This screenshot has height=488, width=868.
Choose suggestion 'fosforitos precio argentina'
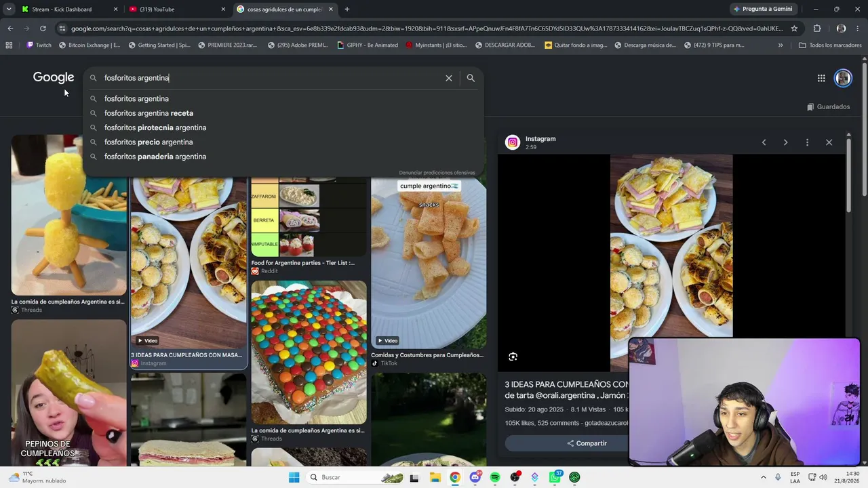pos(283,142)
